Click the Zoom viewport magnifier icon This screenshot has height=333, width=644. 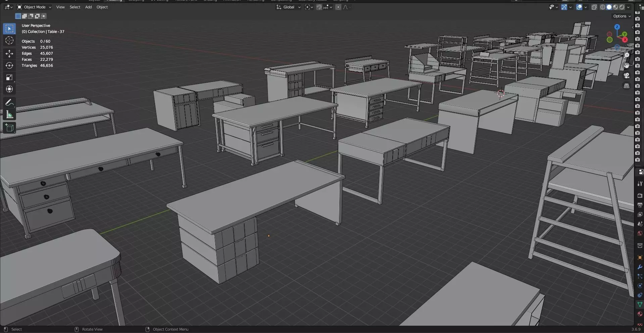coord(627,55)
